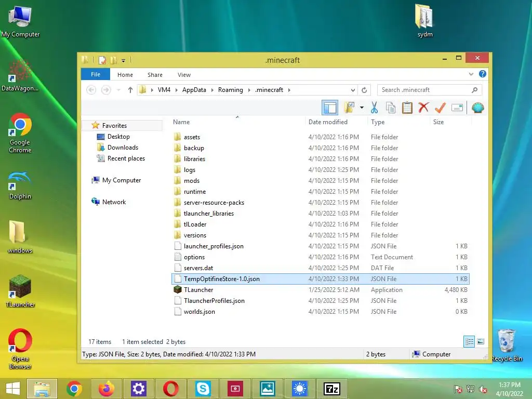
Task: Expand the folder options dropdown arrow
Action: coord(362,108)
